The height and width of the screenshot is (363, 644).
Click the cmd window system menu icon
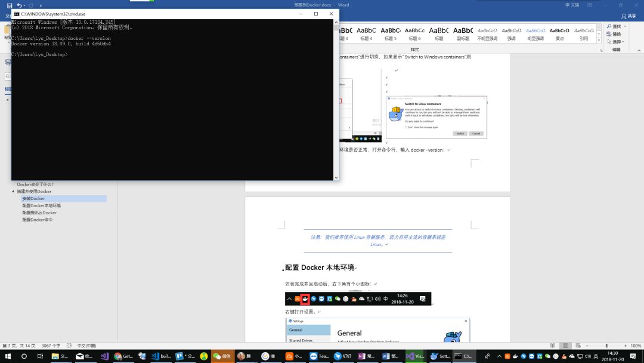pos(17,14)
